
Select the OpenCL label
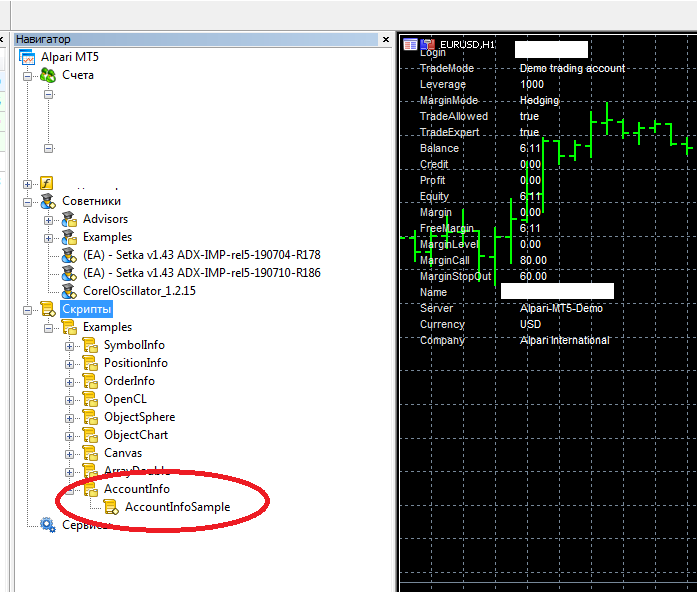pos(125,399)
